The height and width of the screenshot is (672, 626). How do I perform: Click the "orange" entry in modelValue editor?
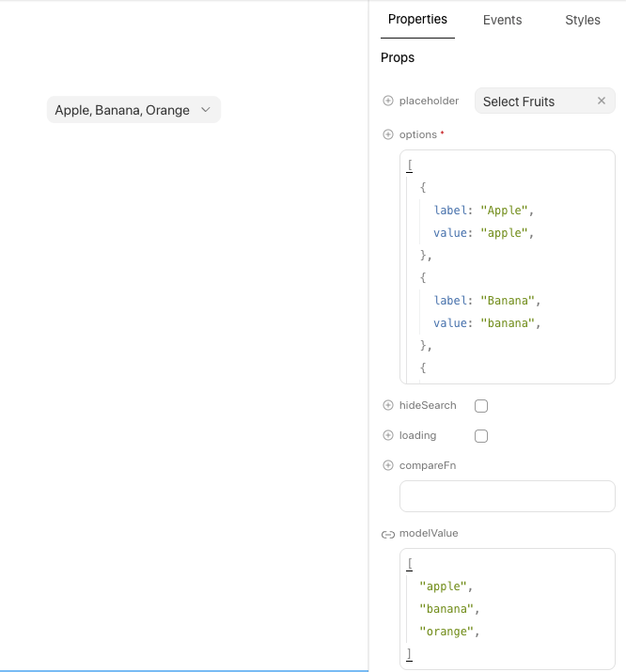click(x=446, y=632)
